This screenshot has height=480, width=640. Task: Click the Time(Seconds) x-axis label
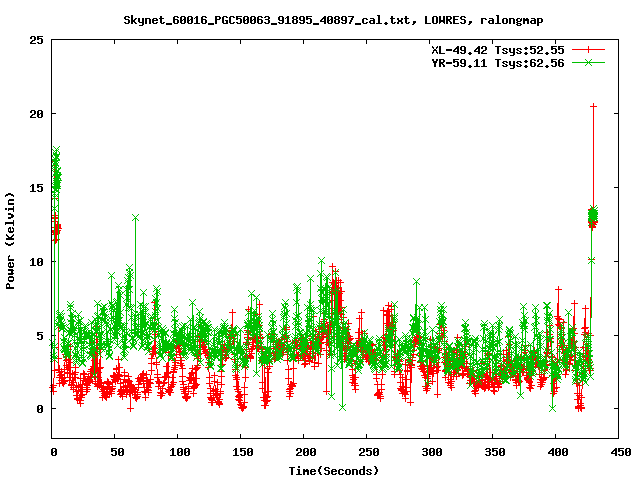coord(333,471)
